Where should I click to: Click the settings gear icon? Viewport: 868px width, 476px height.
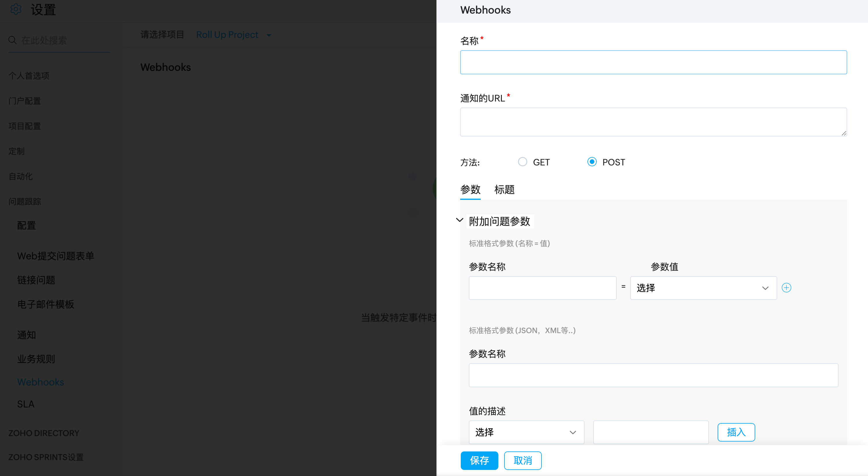(16, 9)
